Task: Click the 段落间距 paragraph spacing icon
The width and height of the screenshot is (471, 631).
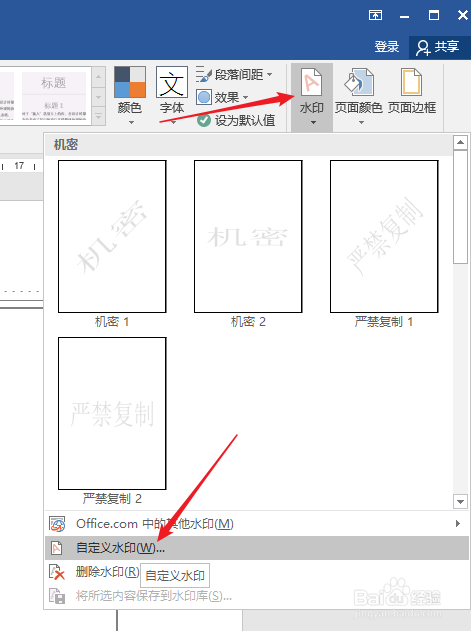Action: coord(204,75)
